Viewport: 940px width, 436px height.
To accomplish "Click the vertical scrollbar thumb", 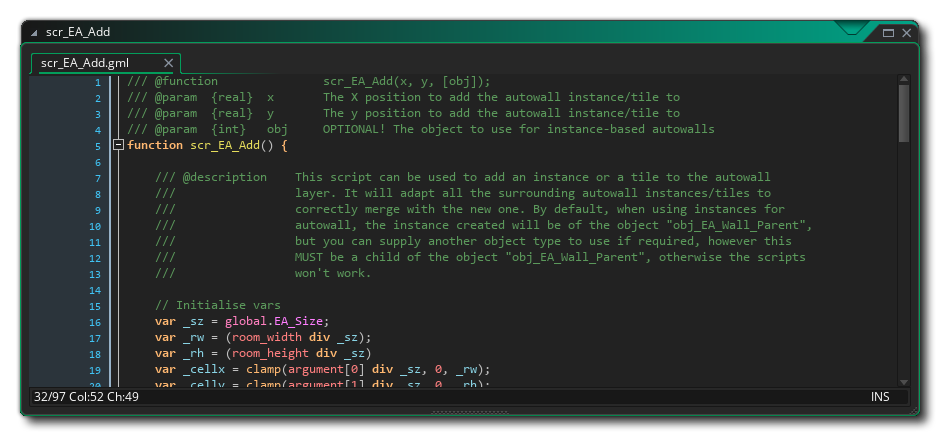I will 903,113.
